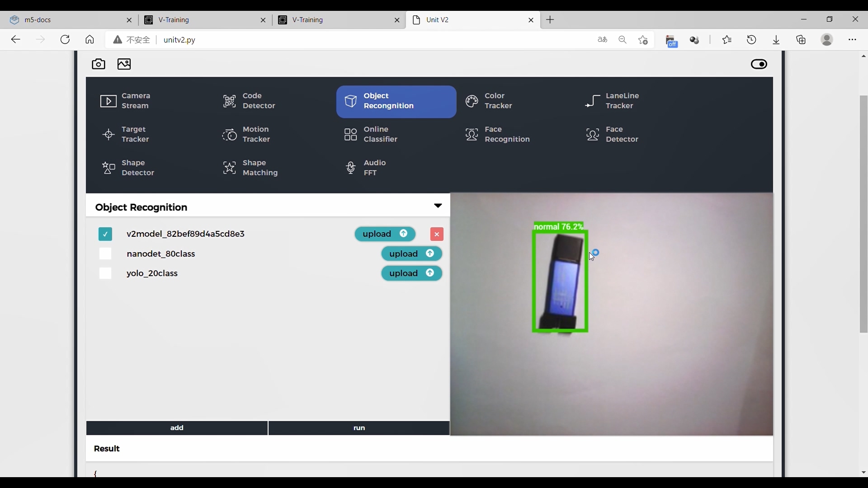This screenshot has height=488, width=868.
Task: Toggle the top-right dark mode switch
Action: [x=759, y=64]
